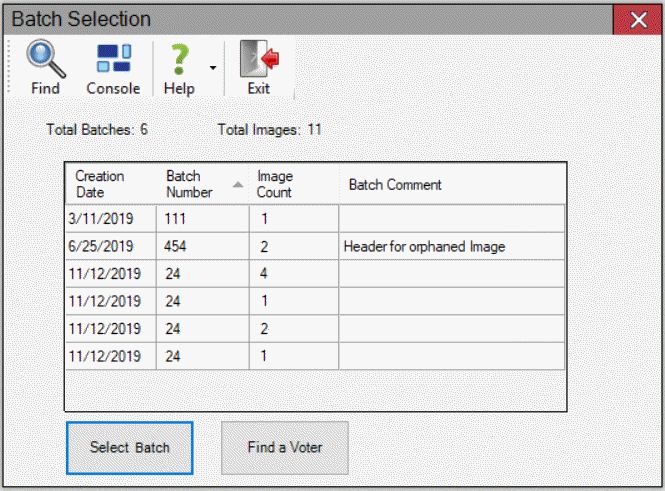This screenshot has height=491, width=665.
Task: Click the Find label in the toolbar
Action: coord(45,89)
